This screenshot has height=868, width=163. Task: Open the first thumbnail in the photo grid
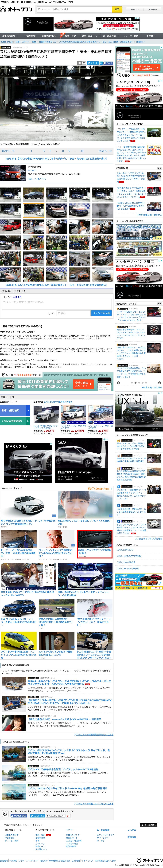[x=11, y=194]
